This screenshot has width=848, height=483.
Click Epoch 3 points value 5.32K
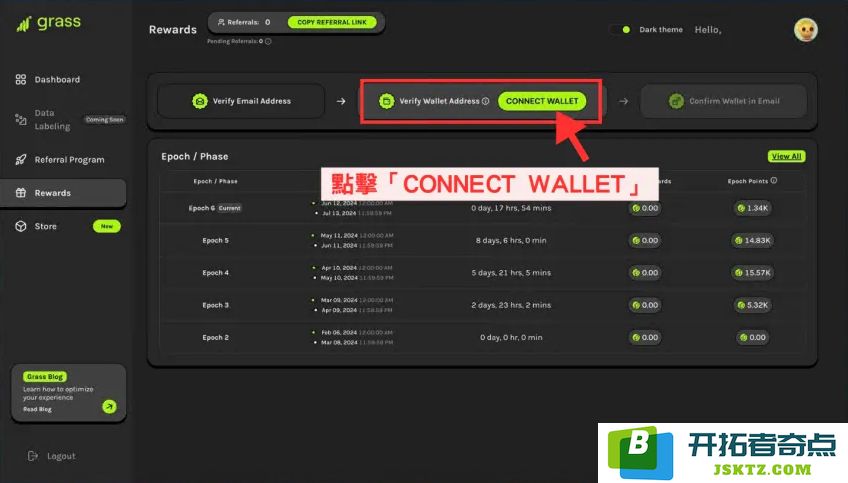pyautogui.click(x=752, y=306)
